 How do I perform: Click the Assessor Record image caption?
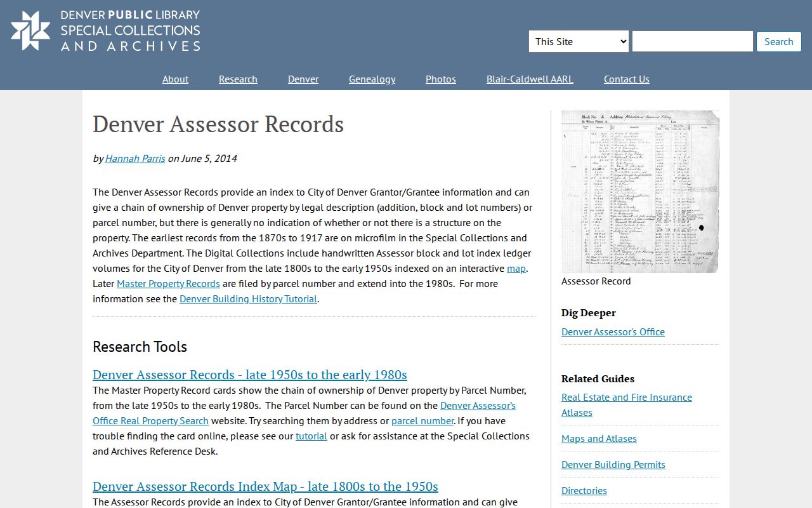coord(596,281)
